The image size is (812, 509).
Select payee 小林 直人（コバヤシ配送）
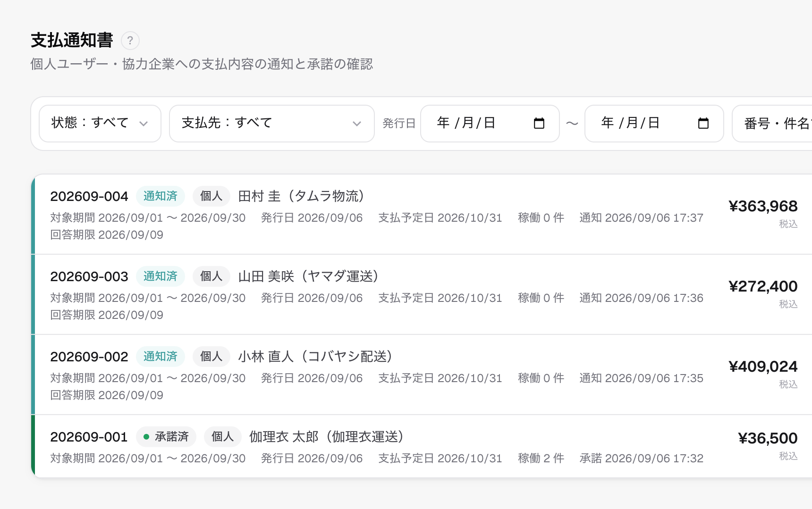click(316, 357)
